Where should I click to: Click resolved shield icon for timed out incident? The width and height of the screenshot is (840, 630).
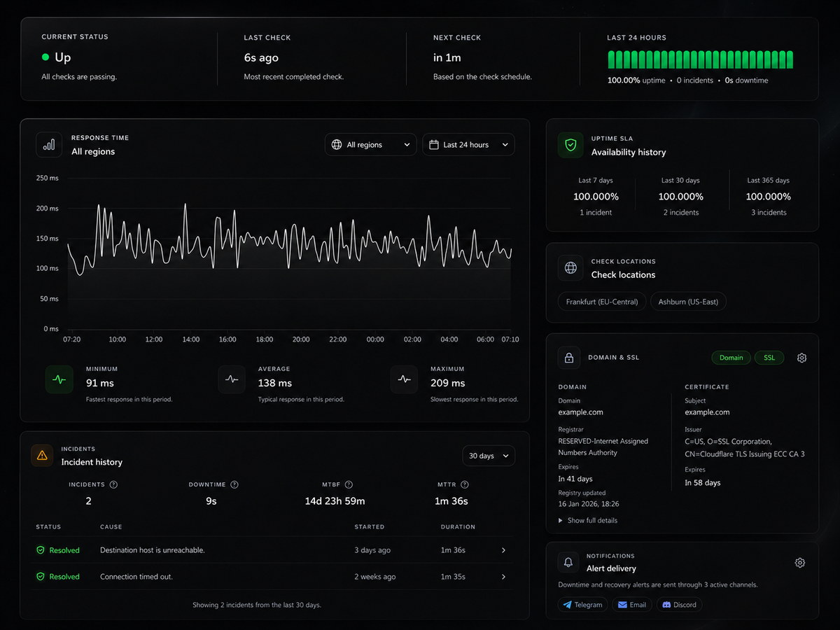pos(41,577)
